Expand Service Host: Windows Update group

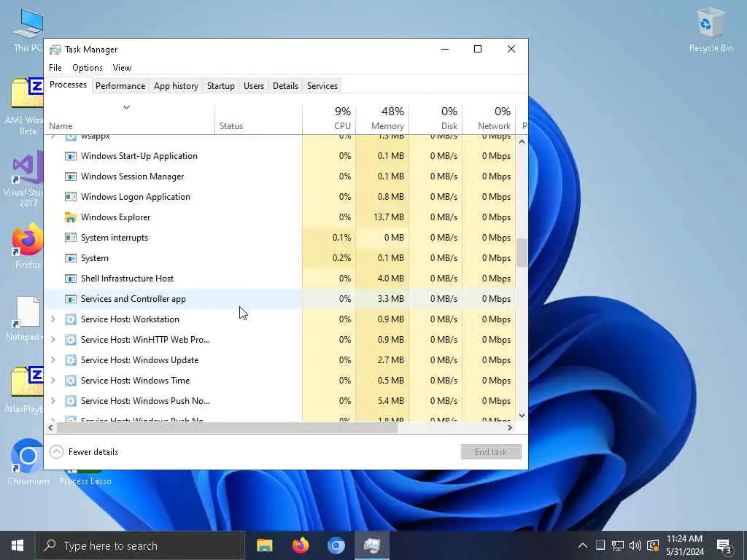(x=53, y=360)
